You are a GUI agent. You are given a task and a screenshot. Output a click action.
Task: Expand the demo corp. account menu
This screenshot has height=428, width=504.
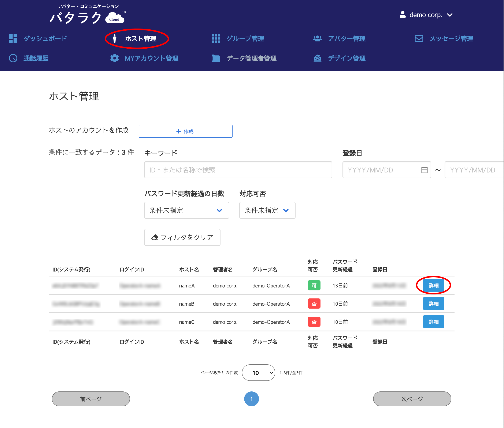pos(426,15)
